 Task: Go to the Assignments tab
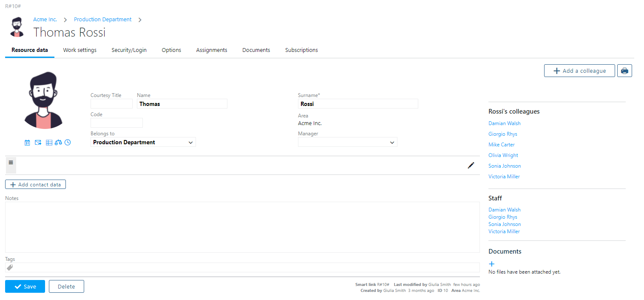tap(212, 50)
